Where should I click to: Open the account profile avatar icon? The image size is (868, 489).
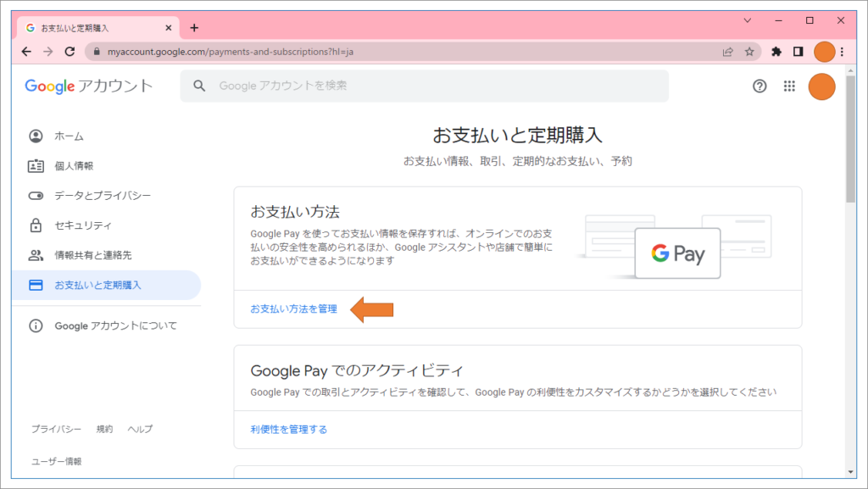point(821,86)
